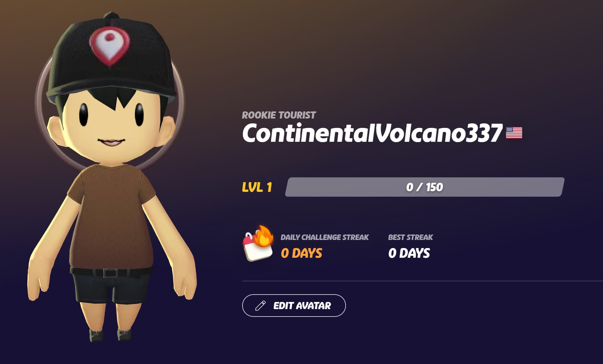Click the avatar's black shorts
This screenshot has height=364, width=603.
click(111, 286)
